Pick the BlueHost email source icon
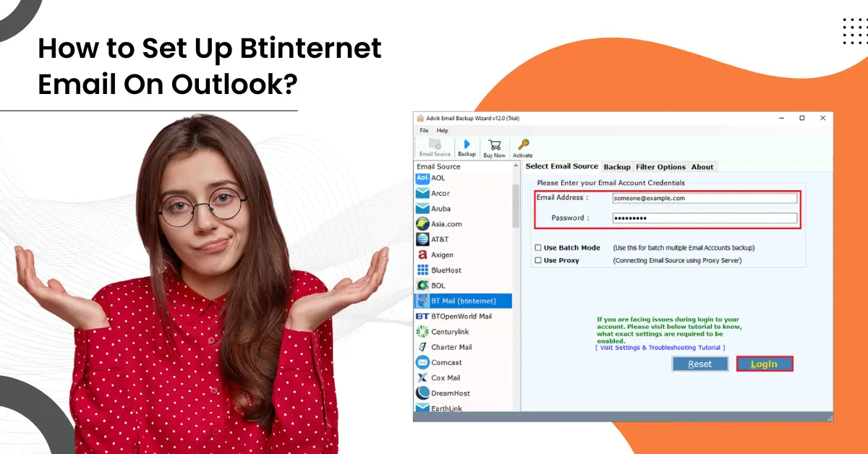Screen dimensions: 868x454 click(422, 270)
